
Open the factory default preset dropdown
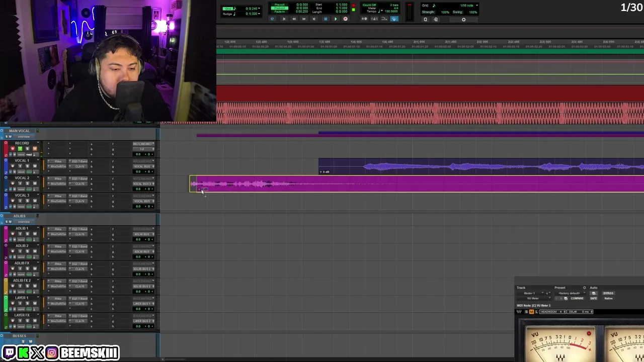570,293
